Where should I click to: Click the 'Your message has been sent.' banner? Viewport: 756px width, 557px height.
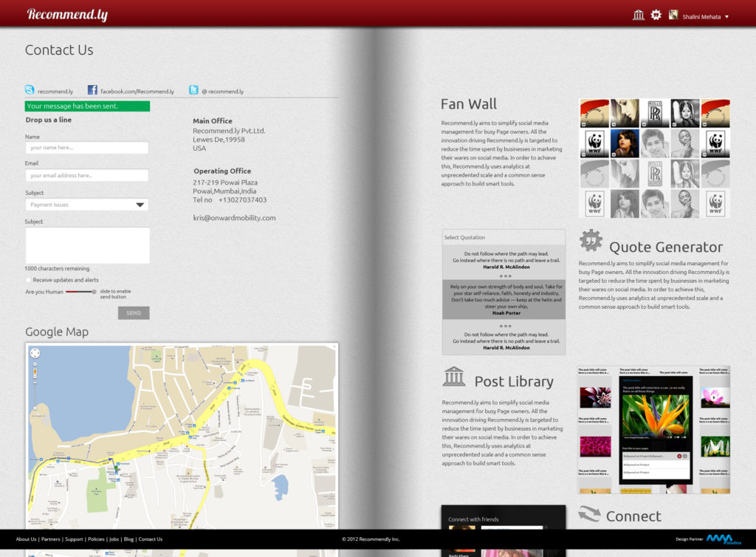coord(87,106)
